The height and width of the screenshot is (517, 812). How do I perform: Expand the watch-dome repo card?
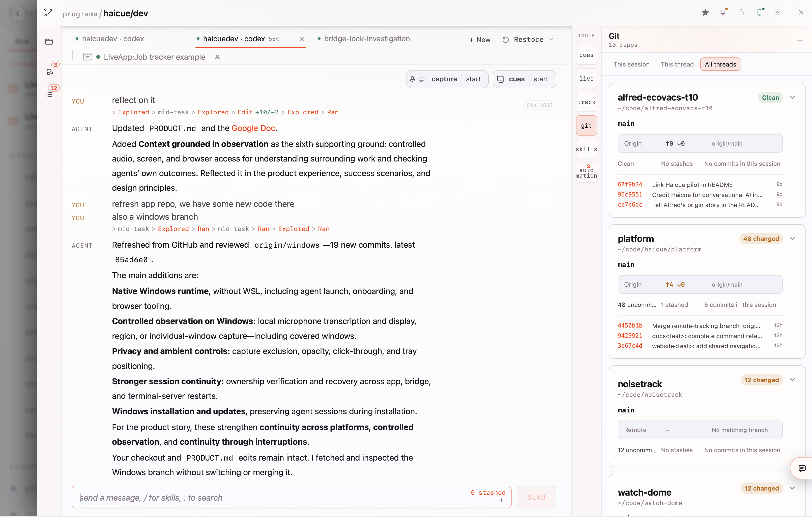pos(792,488)
